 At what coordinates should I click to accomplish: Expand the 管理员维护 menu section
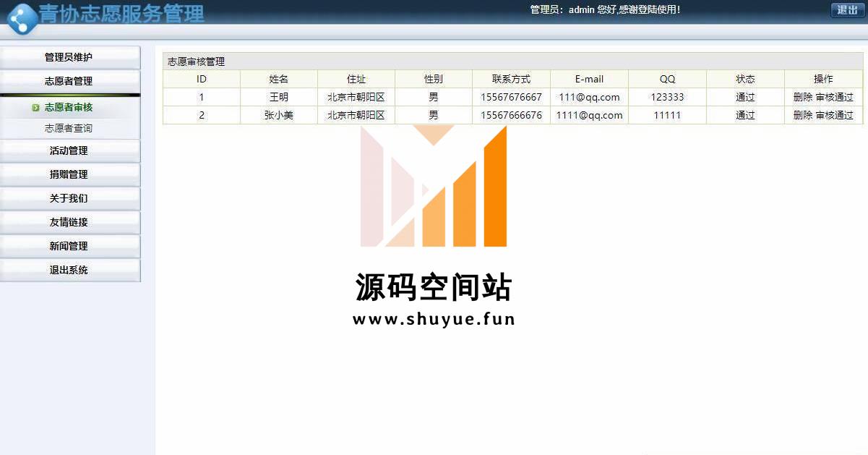(x=69, y=57)
